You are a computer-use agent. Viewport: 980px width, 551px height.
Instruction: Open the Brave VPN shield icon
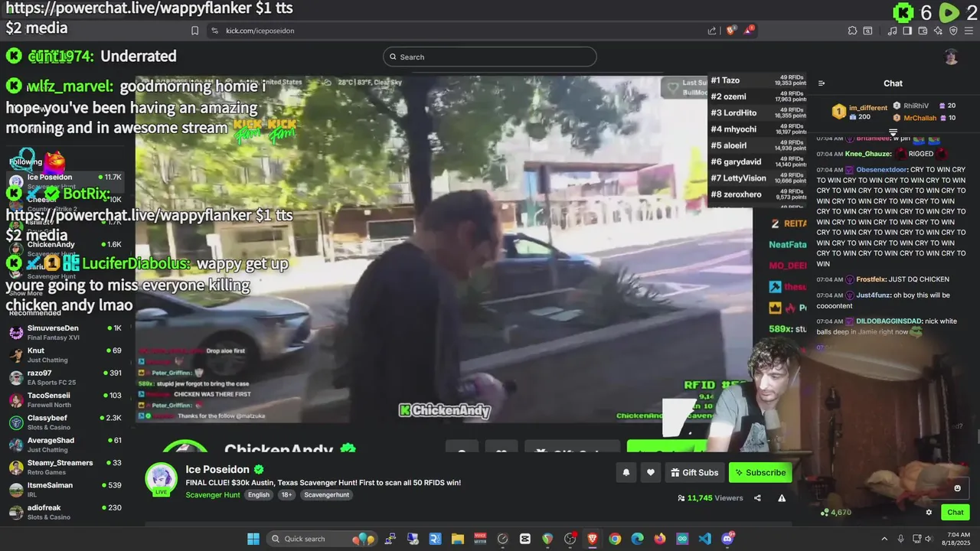pos(953,31)
